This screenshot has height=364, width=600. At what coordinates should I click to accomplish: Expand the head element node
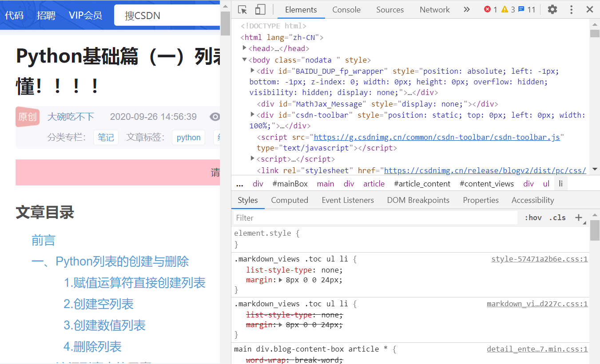point(244,48)
